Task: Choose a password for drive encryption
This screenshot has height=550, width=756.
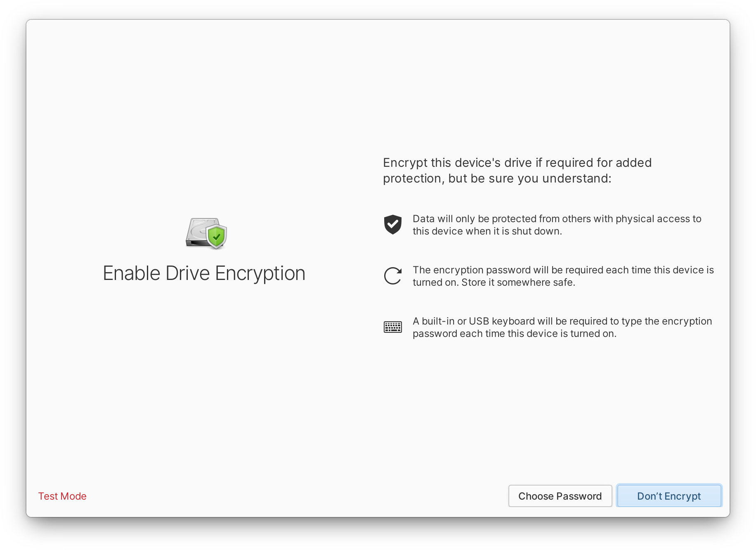Action: 560,496
